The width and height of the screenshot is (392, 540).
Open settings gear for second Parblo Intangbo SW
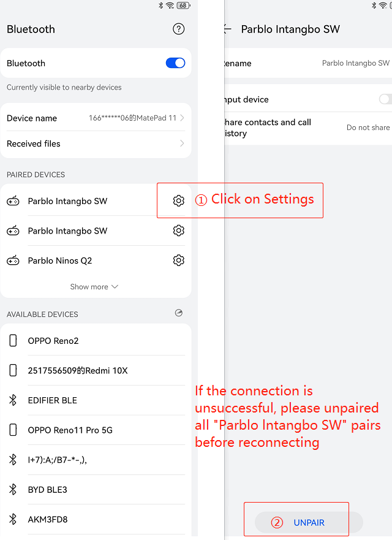(x=178, y=230)
